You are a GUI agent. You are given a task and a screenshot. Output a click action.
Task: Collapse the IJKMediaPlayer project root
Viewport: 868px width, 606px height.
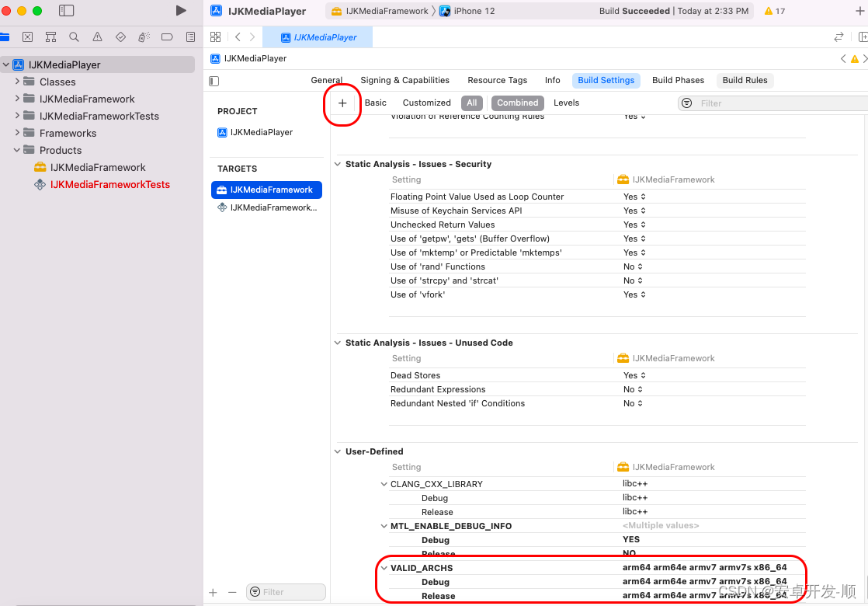[6, 64]
